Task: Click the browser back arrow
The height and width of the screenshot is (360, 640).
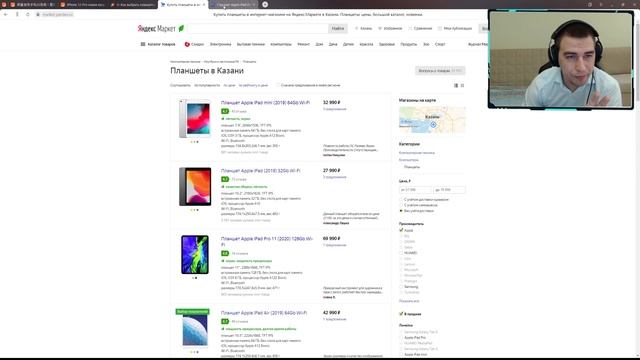Action: tap(6, 14)
